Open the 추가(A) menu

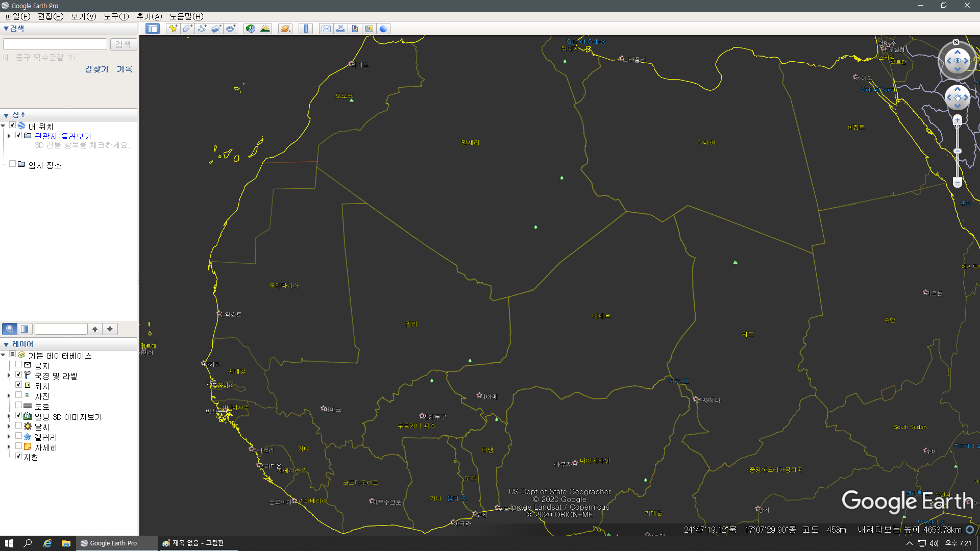click(149, 16)
